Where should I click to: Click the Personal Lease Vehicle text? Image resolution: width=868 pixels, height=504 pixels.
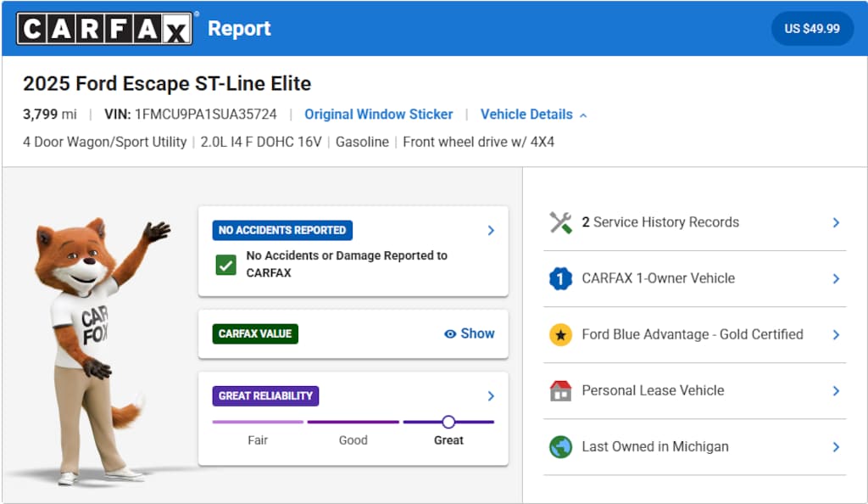coord(653,390)
